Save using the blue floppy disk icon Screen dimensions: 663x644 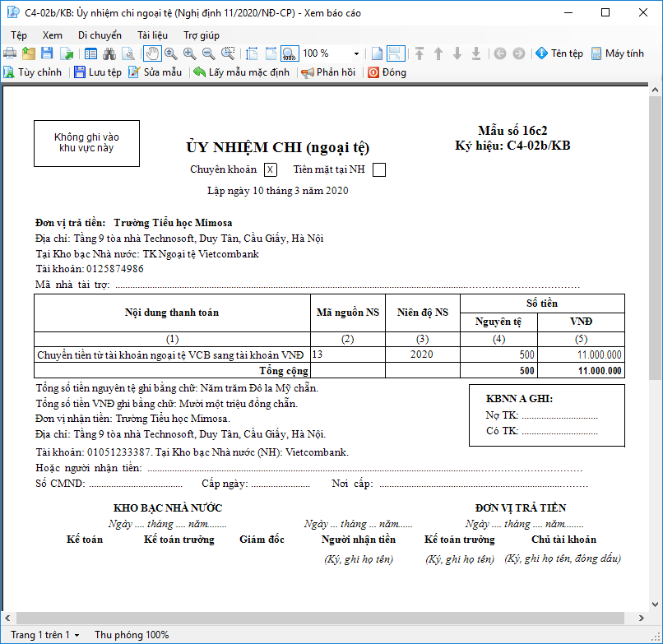point(48,53)
